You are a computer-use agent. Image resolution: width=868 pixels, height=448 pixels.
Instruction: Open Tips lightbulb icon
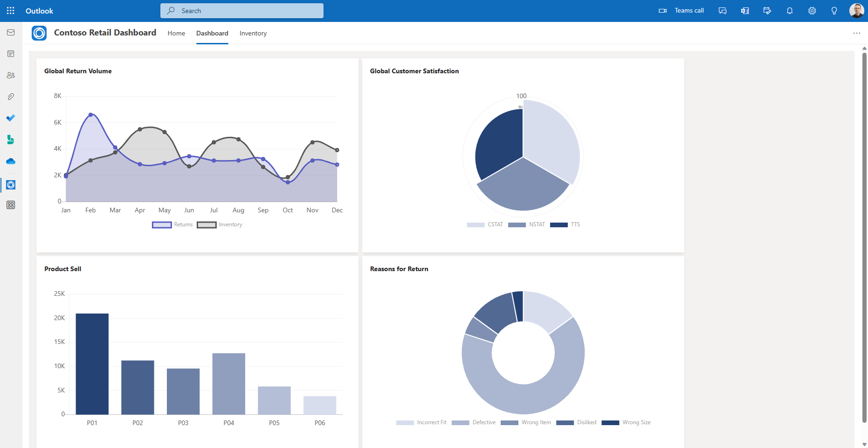point(834,11)
